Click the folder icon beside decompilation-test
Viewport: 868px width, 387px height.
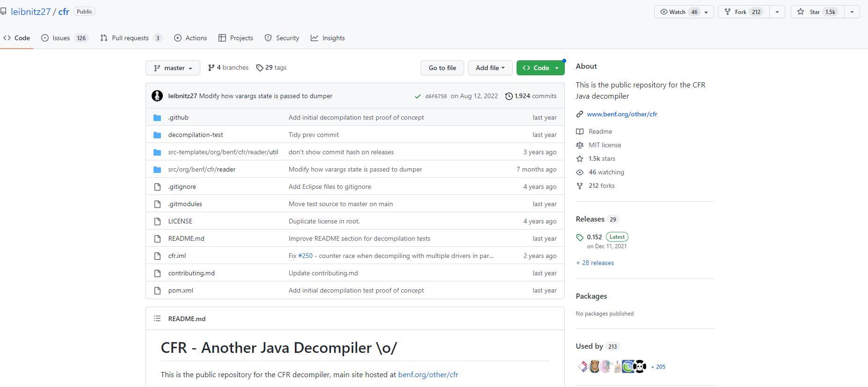coord(157,135)
